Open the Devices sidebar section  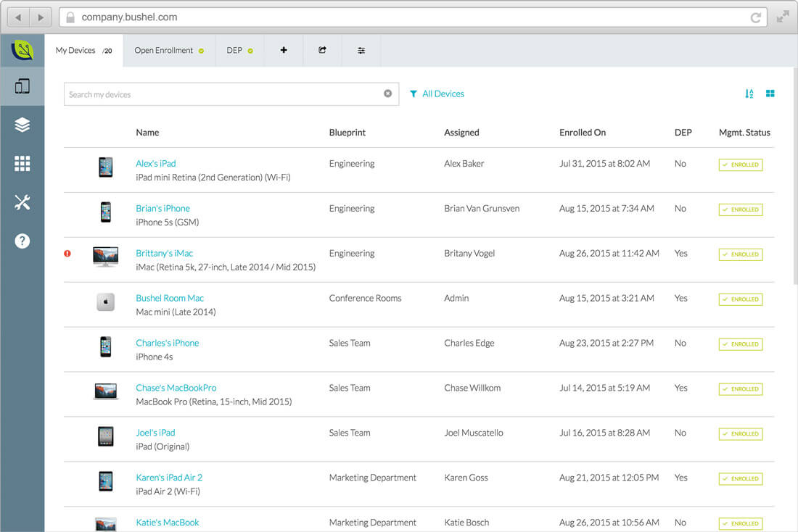[x=22, y=86]
